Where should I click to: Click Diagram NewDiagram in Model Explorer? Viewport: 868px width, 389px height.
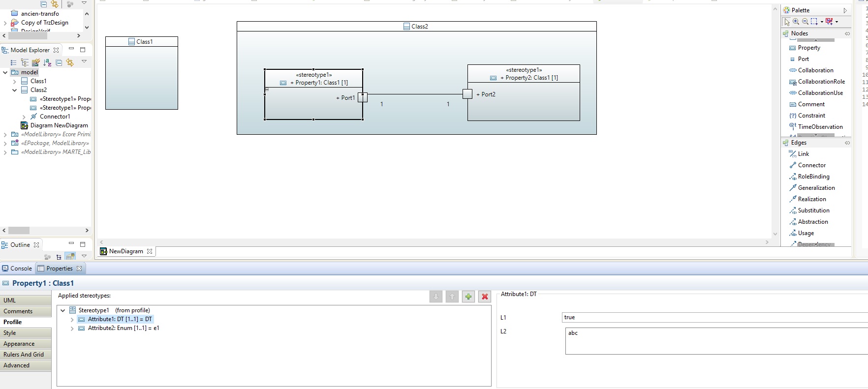click(59, 125)
